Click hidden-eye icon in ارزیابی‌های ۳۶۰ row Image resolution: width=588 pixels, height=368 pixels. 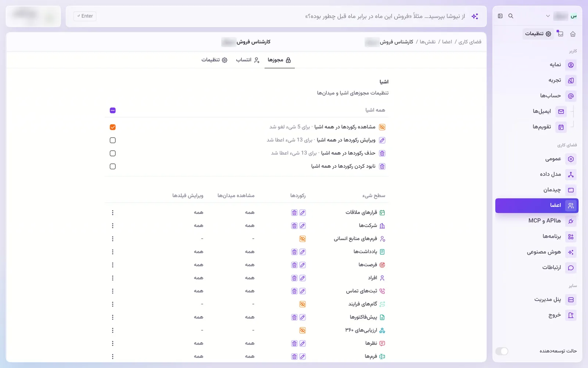pos(302,330)
